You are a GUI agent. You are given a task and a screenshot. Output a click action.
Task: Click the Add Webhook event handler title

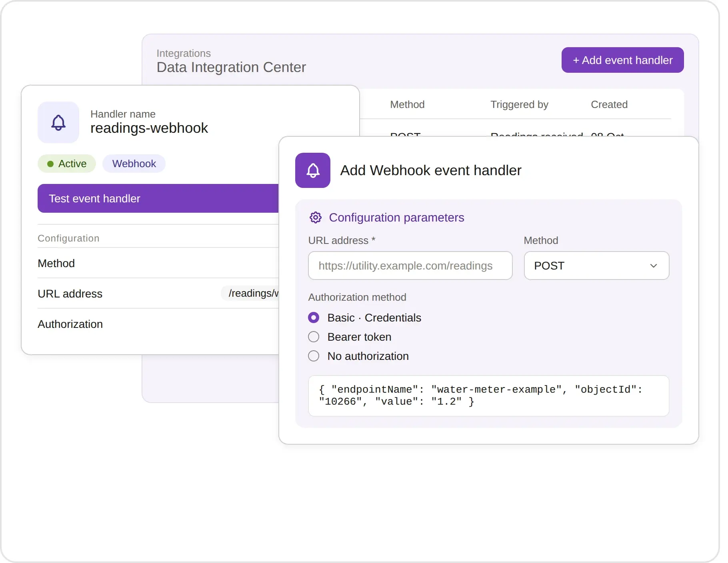431,170
